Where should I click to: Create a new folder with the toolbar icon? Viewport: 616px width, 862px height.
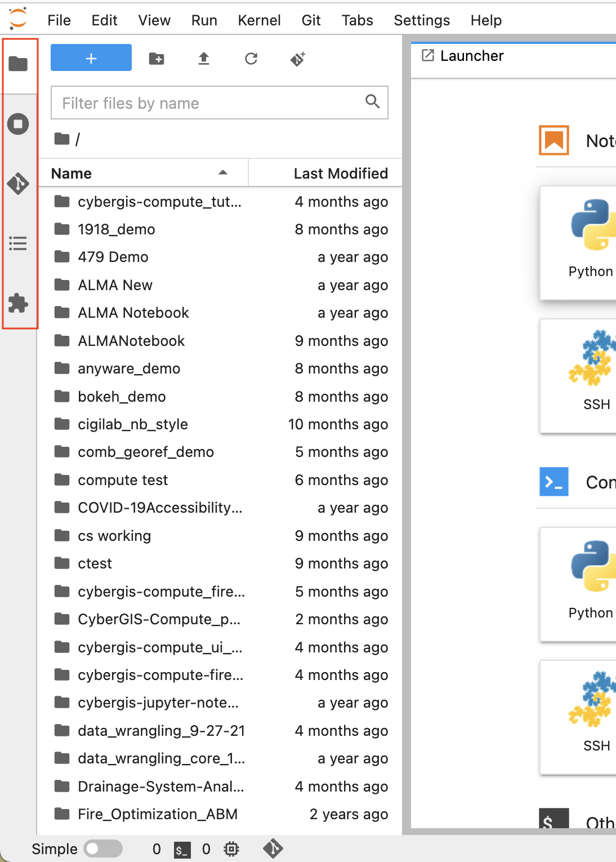point(156,58)
